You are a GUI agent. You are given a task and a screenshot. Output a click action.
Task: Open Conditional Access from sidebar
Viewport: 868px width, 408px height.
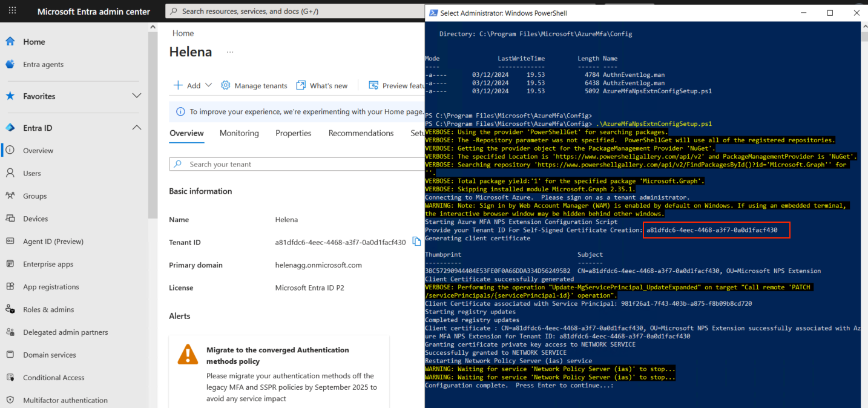coord(53,378)
